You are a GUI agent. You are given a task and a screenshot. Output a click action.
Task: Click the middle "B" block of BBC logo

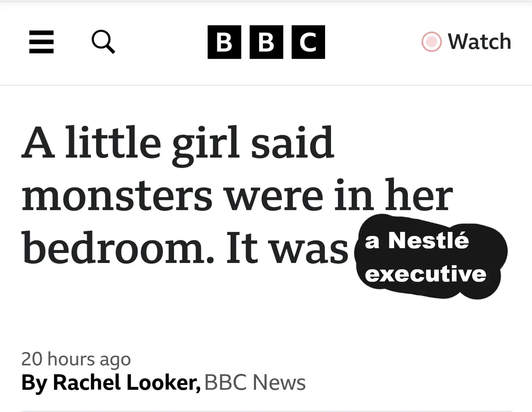tap(266, 42)
